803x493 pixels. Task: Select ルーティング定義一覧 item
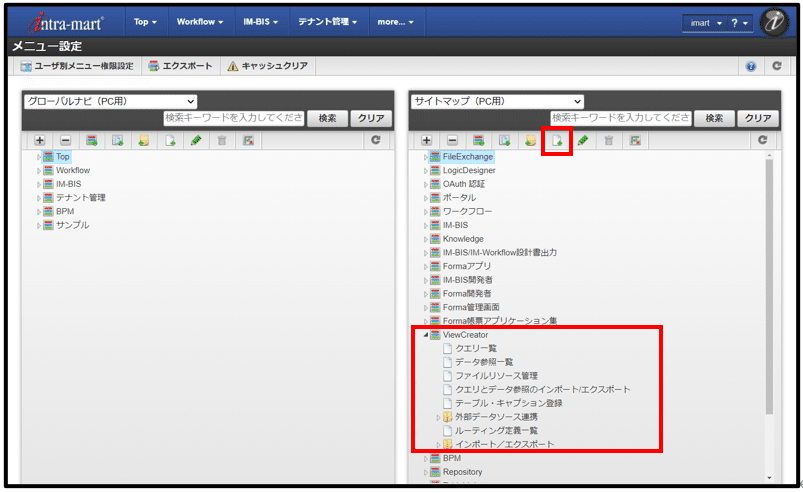click(496, 431)
